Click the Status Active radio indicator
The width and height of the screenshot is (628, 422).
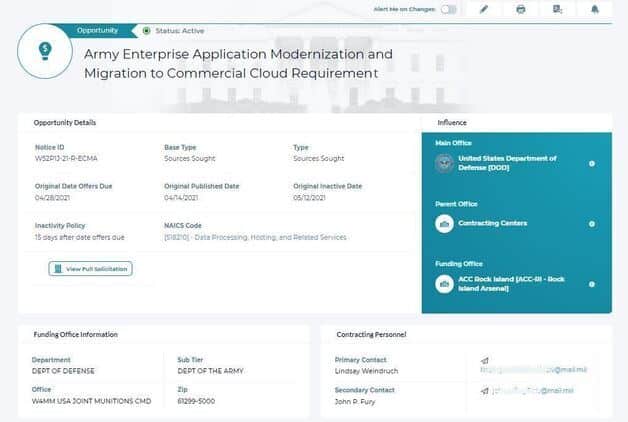coord(147,31)
